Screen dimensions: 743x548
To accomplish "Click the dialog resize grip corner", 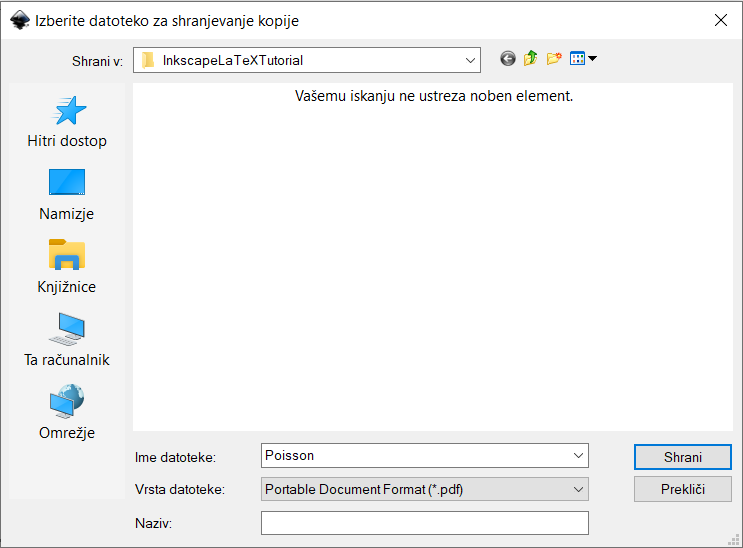I will coord(735,540).
